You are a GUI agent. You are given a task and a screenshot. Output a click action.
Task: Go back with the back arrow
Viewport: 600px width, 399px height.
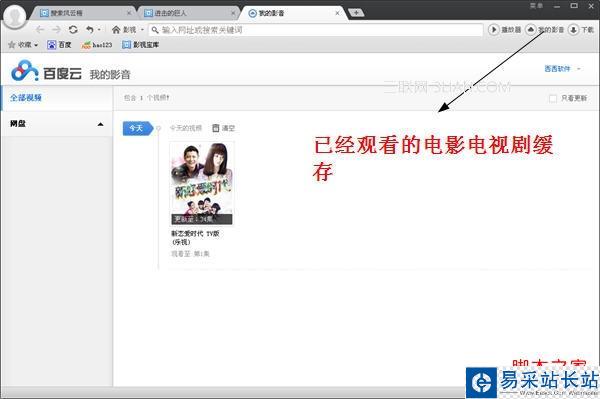pyautogui.click(x=40, y=29)
